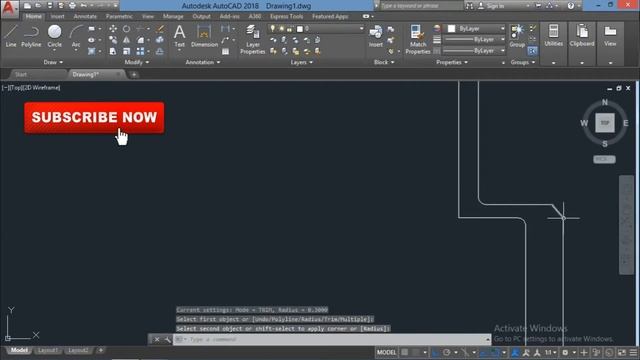Click Match Properties tool
The height and width of the screenshot is (360, 640).
pyautogui.click(x=418, y=39)
